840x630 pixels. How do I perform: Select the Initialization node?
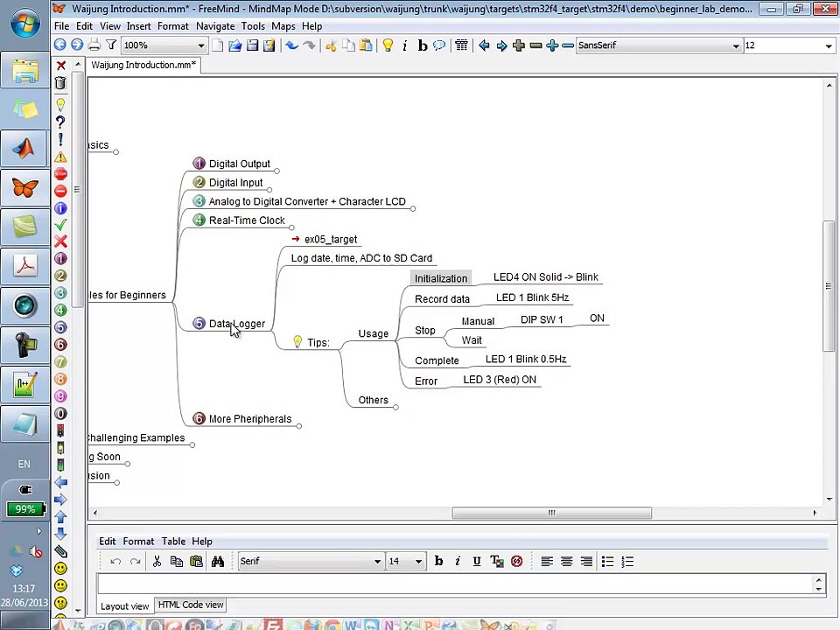click(441, 278)
